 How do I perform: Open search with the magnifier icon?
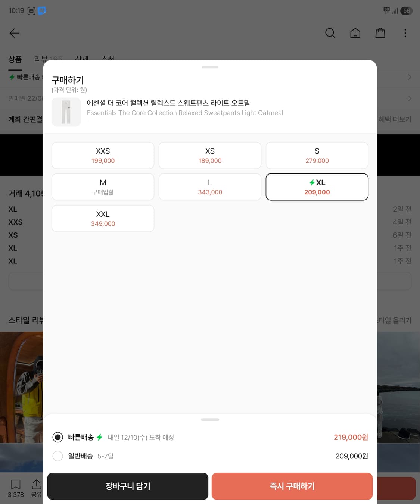(x=330, y=33)
